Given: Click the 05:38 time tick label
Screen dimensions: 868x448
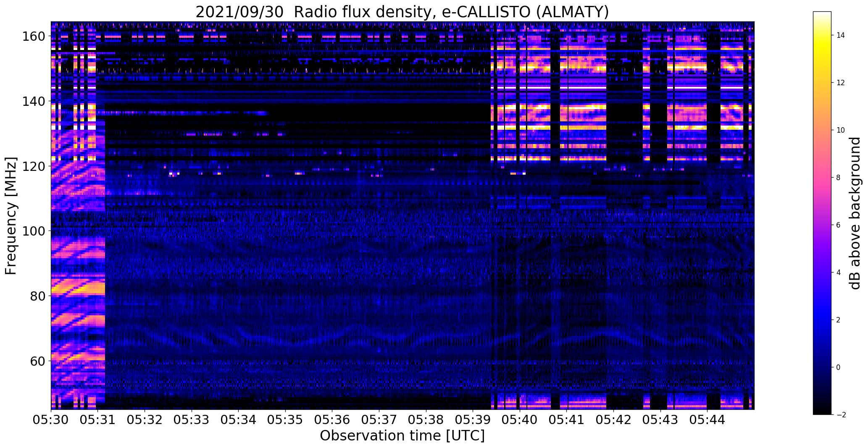Looking at the screenshot, I should [x=426, y=420].
